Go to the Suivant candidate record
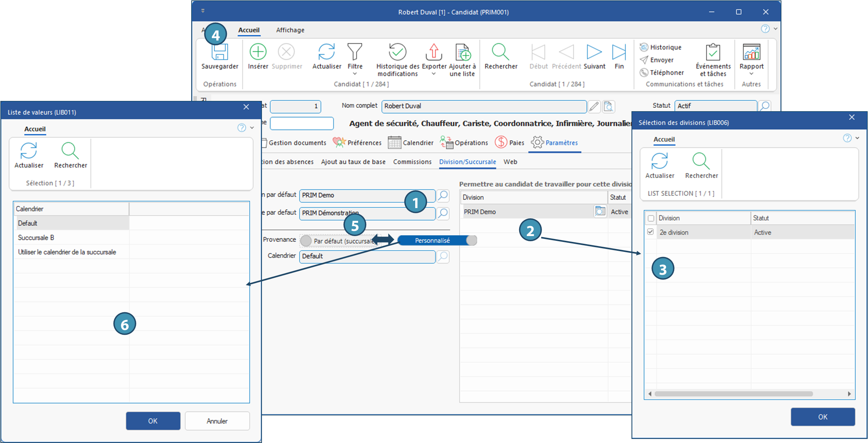 pyautogui.click(x=594, y=55)
